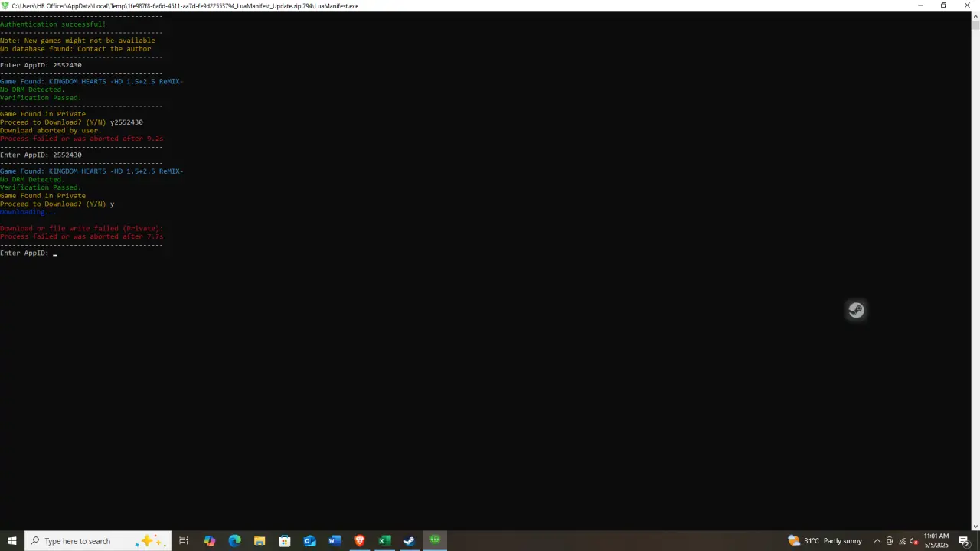The height and width of the screenshot is (551, 980).
Task: Click the 'Proceed to Download? (Y/N) y2552430' line
Action: point(71,122)
